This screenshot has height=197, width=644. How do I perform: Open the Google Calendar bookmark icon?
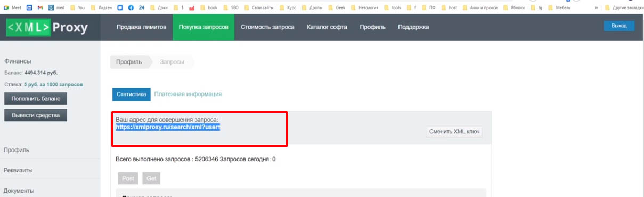coord(29,8)
